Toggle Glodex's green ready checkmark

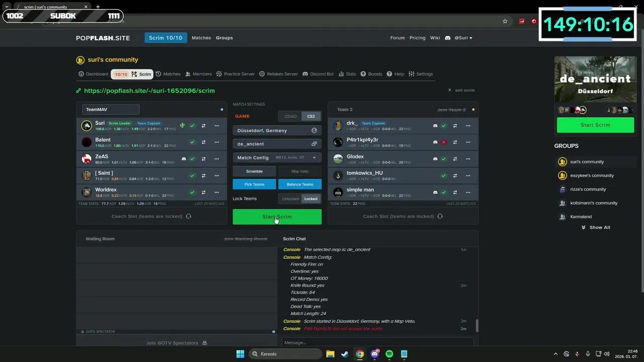point(444,159)
